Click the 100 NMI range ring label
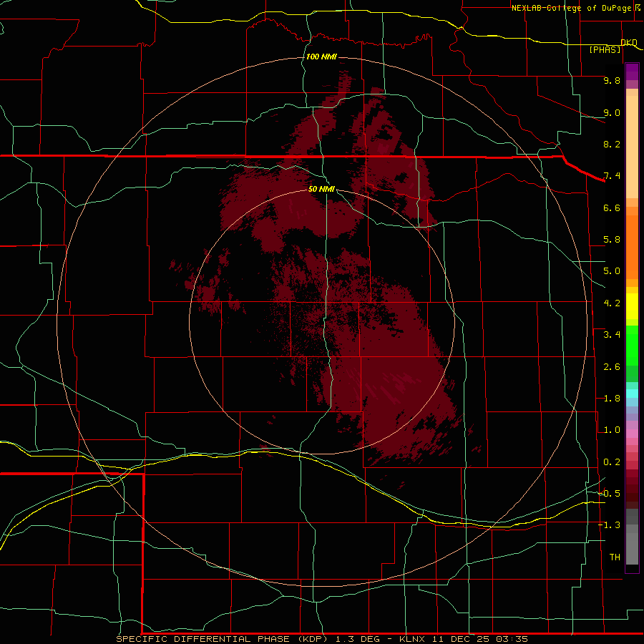This screenshot has width=644, height=644. pos(321,57)
